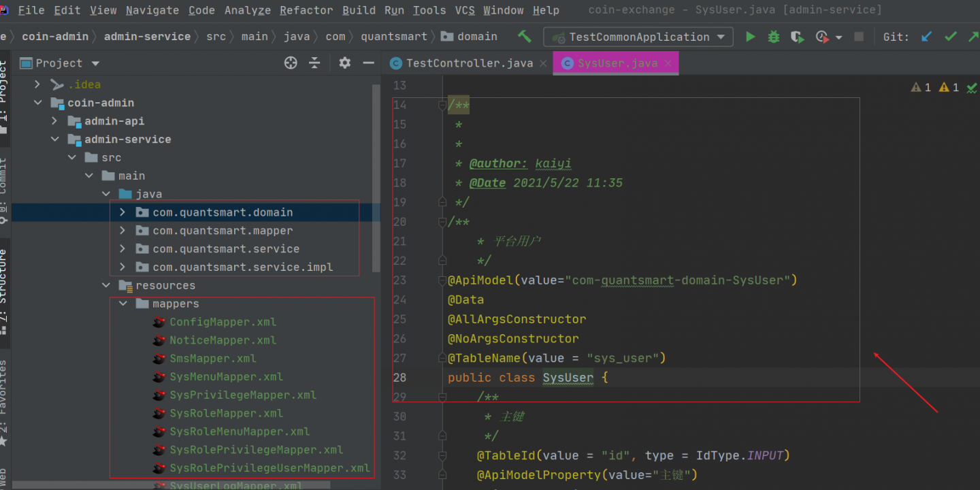The width and height of the screenshot is (980, 490).
Task: Click locate target icon in Project panel
Action: pyautogui.click(x=291, y=63)
